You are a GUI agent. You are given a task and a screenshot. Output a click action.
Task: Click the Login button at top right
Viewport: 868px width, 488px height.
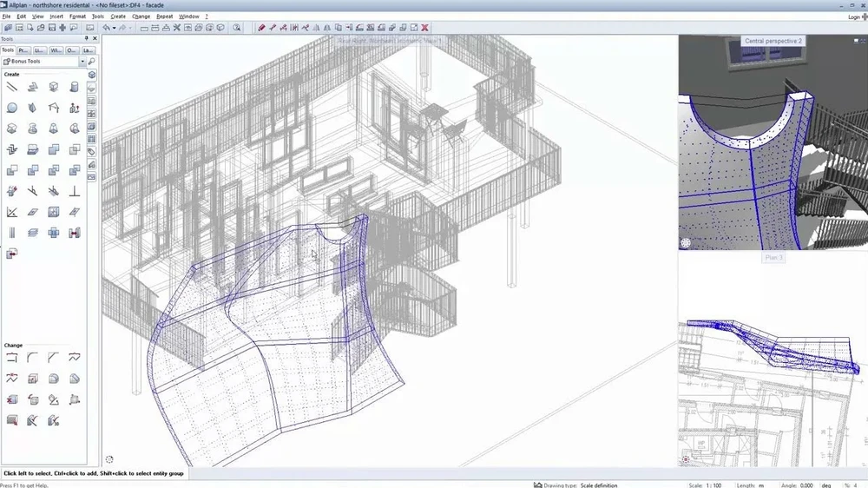click(x=853, y=16)
